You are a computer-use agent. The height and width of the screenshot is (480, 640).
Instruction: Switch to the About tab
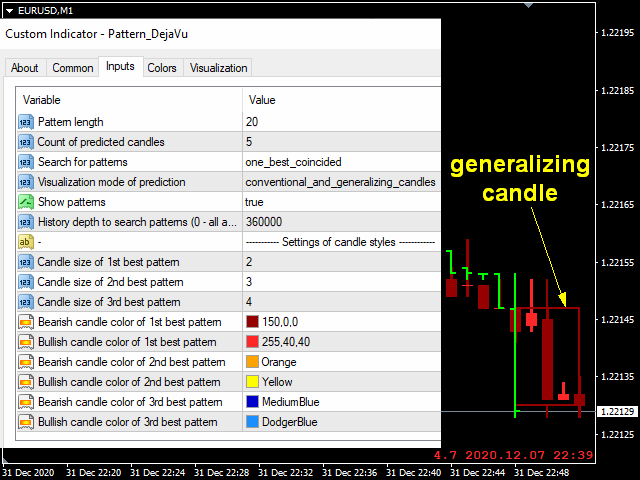tap(25, 68)
